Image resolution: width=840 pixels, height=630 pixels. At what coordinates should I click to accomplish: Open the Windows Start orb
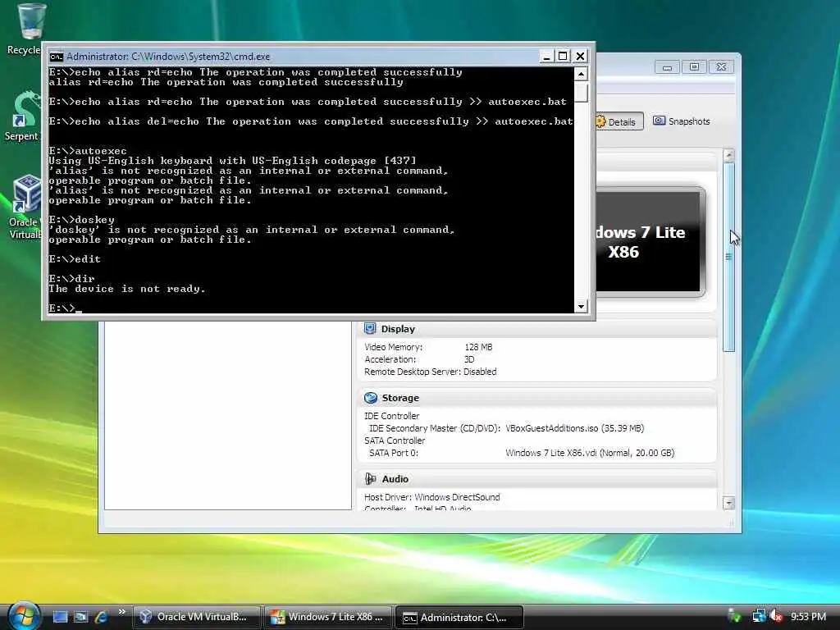pyautogui.click(x=24, y=616)
